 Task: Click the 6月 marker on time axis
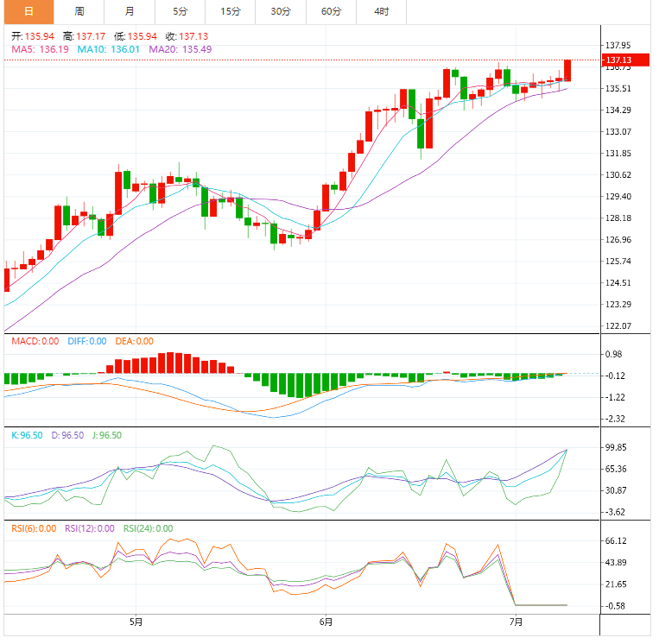click(x=326, y=622)
